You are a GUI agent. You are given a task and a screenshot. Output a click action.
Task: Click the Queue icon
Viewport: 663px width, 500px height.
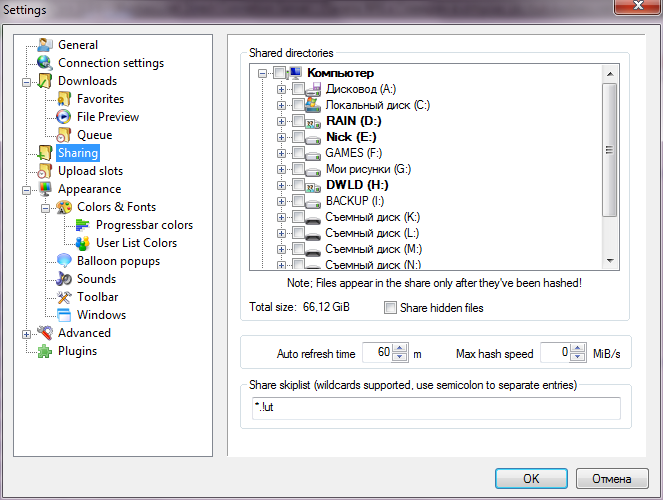64,135
